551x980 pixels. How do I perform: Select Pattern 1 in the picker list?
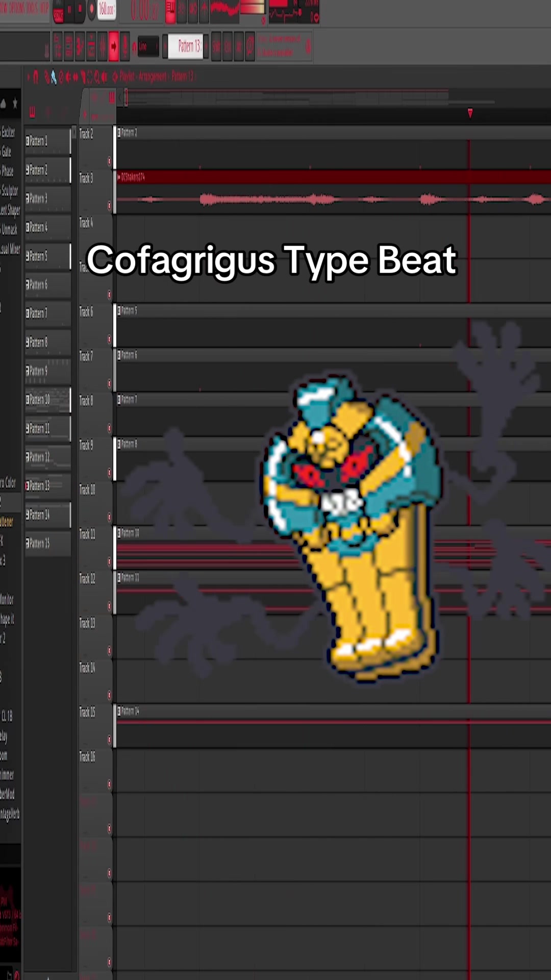pos(48,141)
